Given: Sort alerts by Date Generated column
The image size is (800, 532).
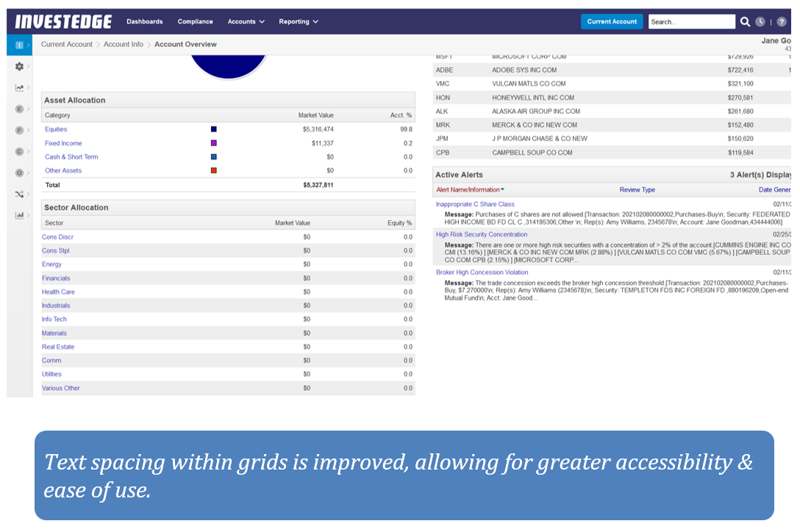Looking at the screenshot, I should tap(774, 190).
